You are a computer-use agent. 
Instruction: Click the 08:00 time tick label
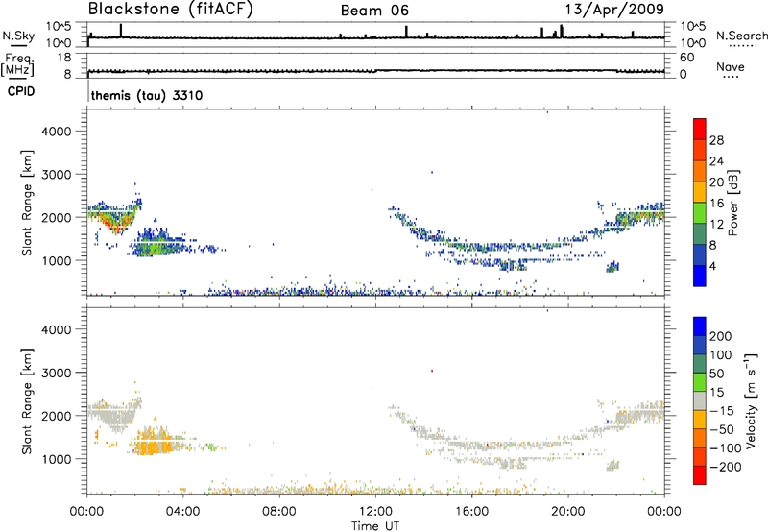pos(279,512)
